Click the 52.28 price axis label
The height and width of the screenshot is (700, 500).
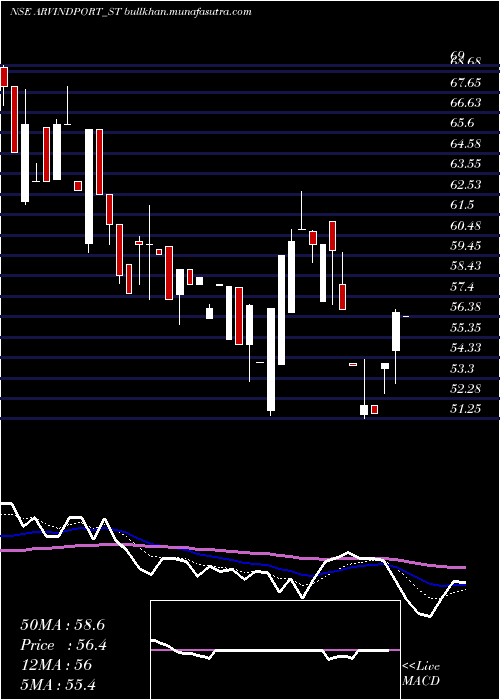click(x=466, y=389)
